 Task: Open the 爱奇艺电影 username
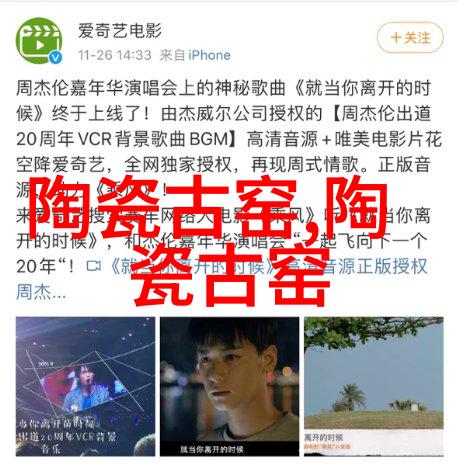coord(120,31)
